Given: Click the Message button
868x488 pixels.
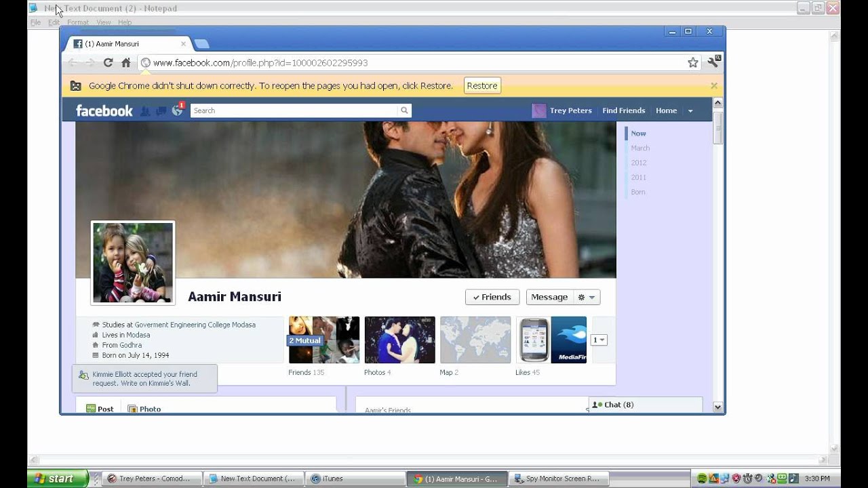Looking at the screenshot, I should (x=549, y=297).
